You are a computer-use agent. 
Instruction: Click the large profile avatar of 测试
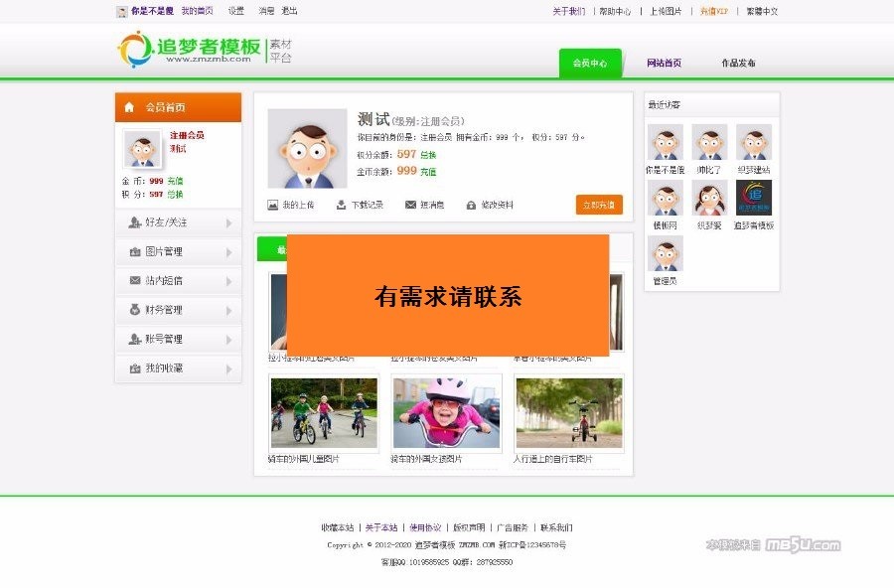(x=307, y=148)
